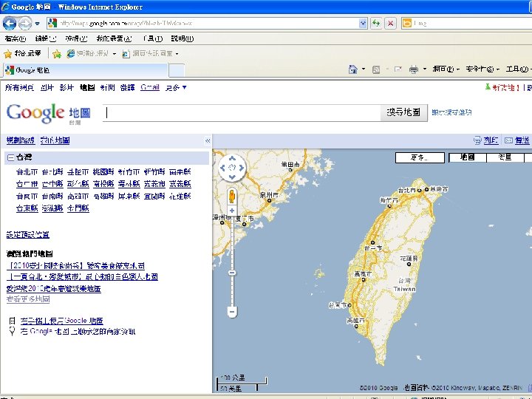Open the 規劃路線 link

pos(21,140)
